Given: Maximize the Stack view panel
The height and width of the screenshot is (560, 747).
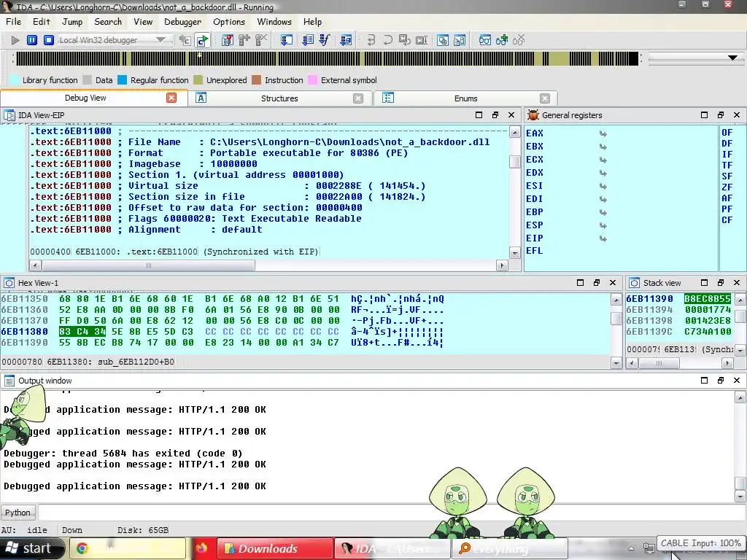Looking at the screenshot, I should (x=704, y=283).
